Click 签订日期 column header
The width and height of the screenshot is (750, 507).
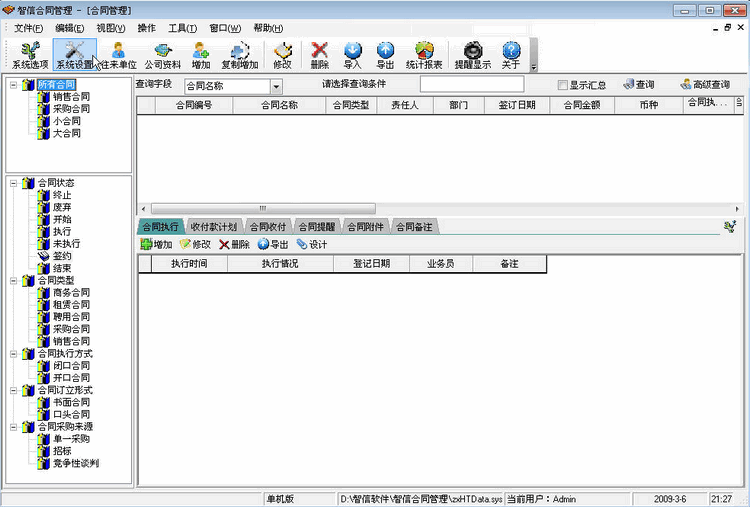tap(517, 105)
